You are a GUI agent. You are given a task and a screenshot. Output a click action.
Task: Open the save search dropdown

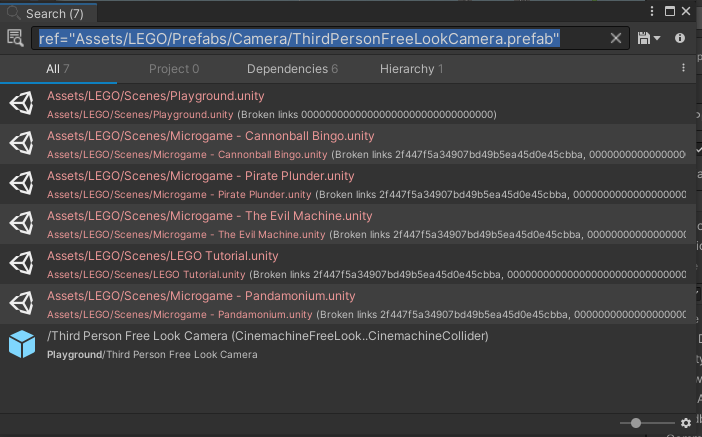pyautogui.click(x=649, y=38)
